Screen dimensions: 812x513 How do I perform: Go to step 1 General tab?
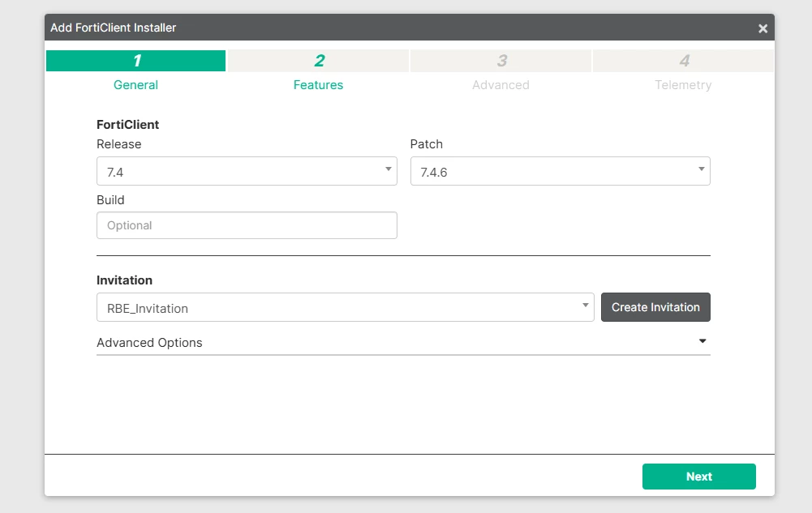(135, 61)
